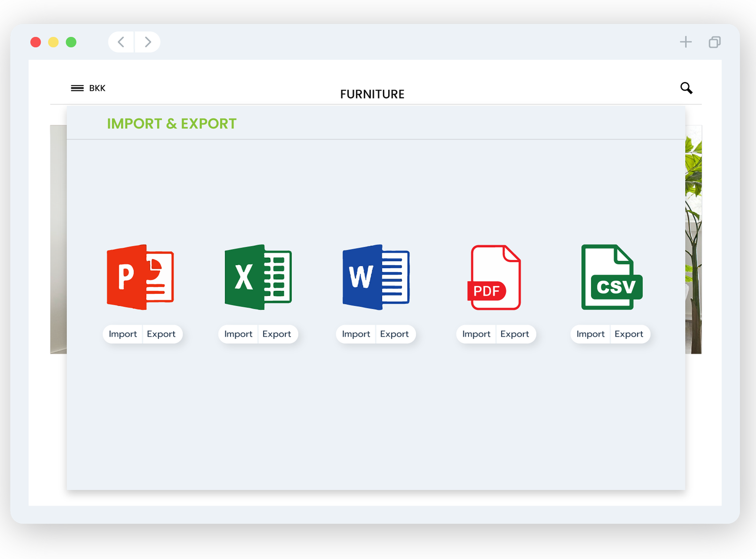Import a CSV file
The height and width of the screenshot is (559, 756).
tap(591, 334)
